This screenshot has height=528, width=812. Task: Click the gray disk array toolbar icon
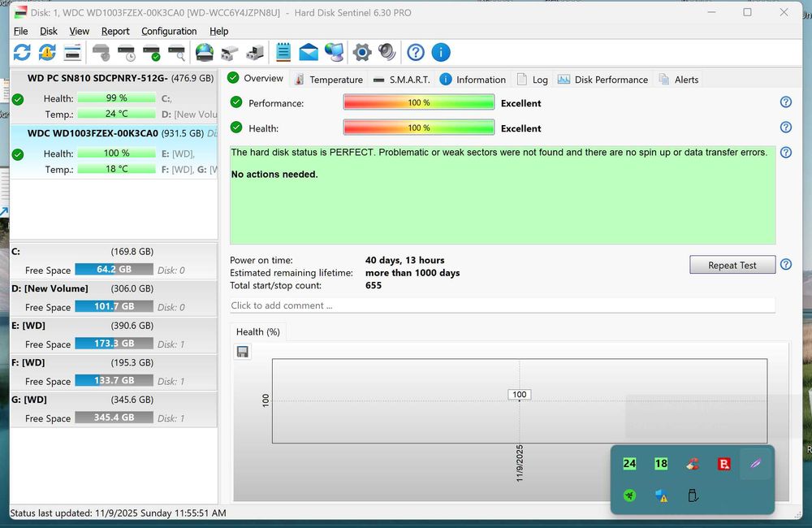[x=230, y=52]
